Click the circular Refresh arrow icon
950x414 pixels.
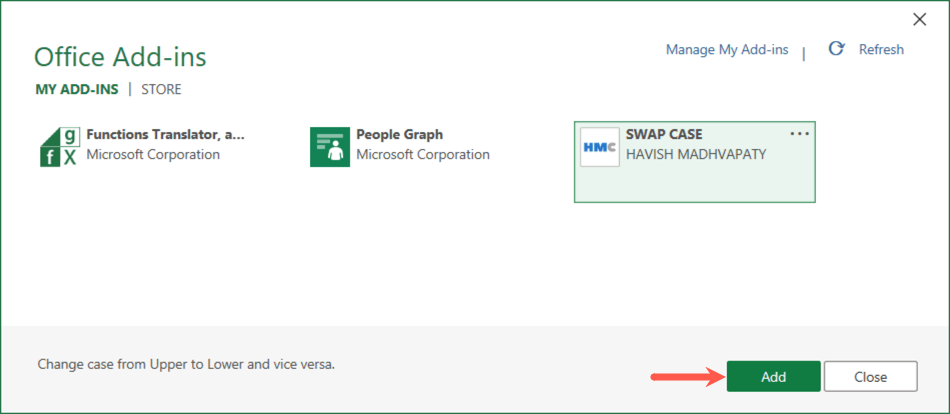[x=837, y=49]
